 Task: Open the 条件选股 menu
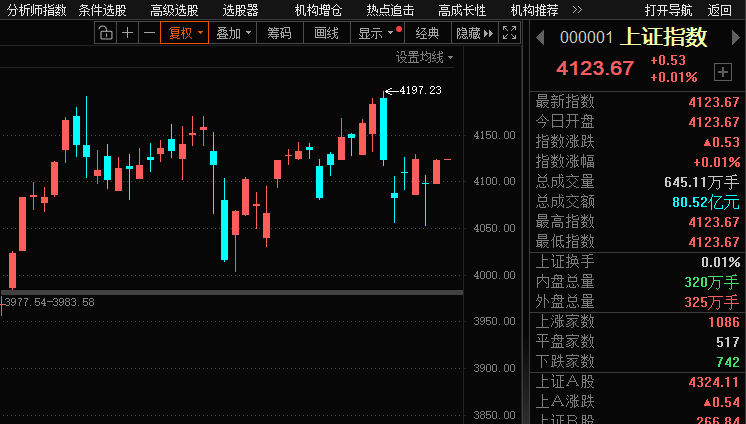click(102, 10)
